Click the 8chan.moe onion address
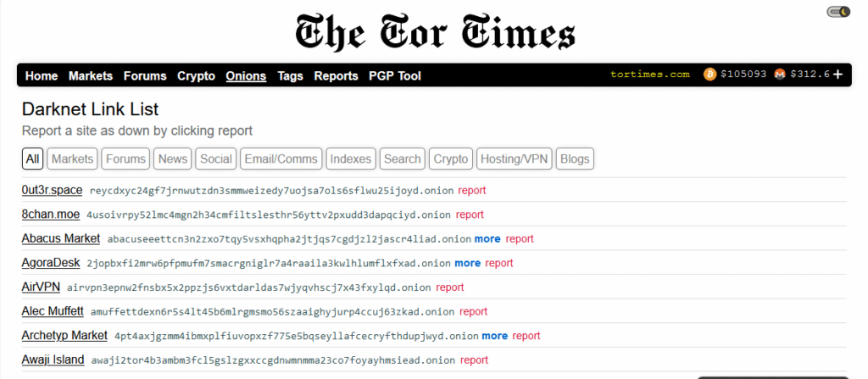 point(269,215)
